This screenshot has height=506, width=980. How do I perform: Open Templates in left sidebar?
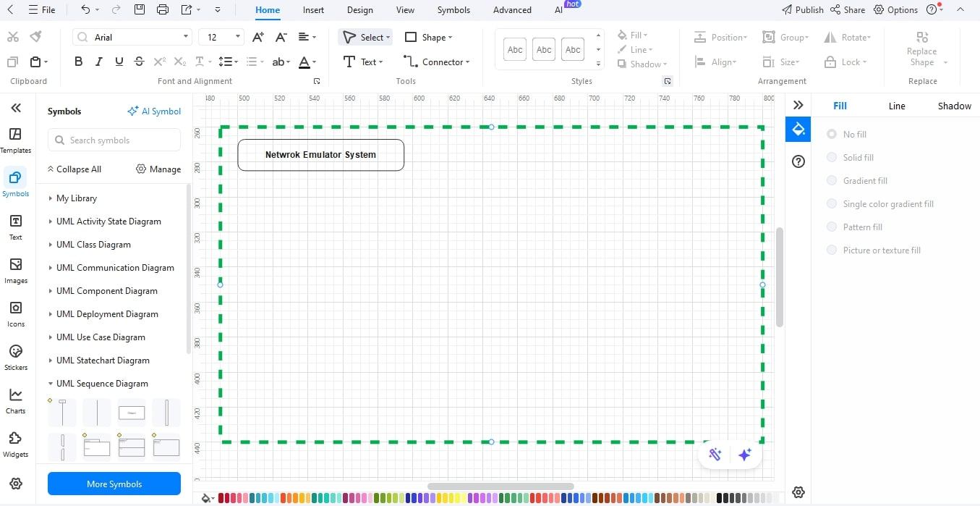coord(15,140)
